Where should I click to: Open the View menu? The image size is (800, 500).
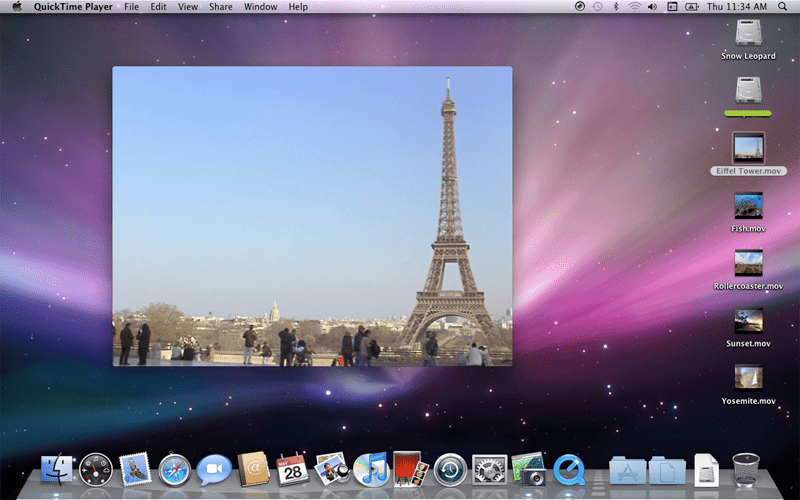point(188,7)
